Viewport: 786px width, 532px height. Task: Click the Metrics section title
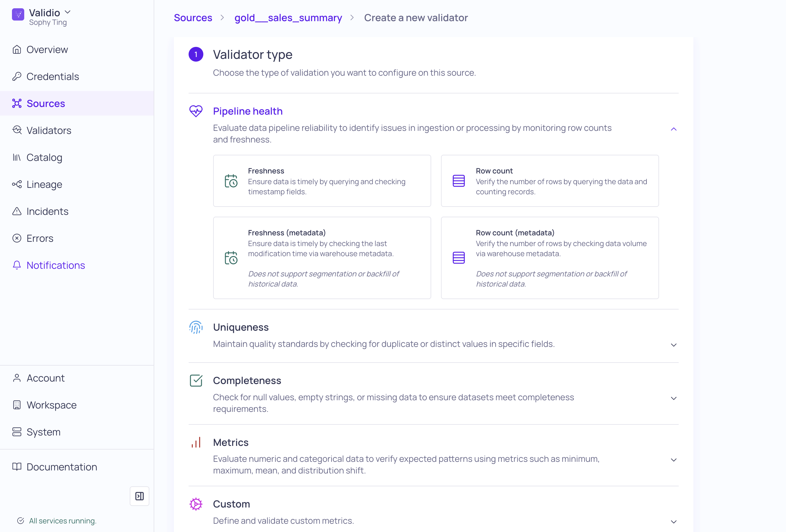[x=231, y=443]
